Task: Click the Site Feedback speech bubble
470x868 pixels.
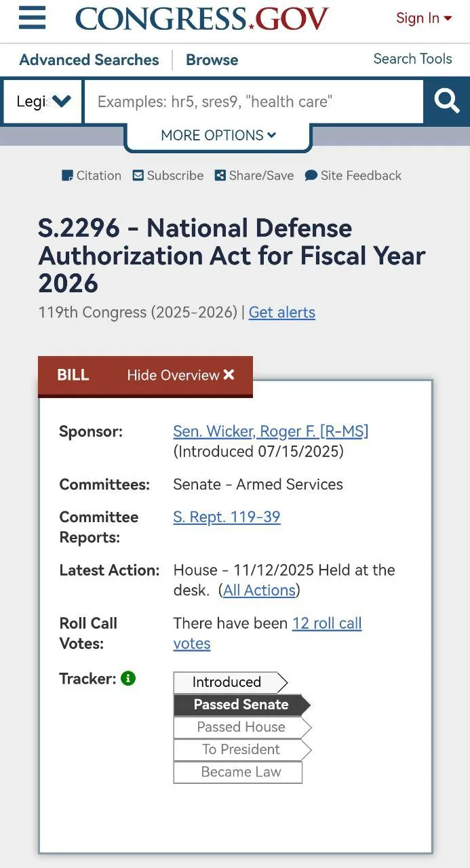Action: [x=311, y=176]
